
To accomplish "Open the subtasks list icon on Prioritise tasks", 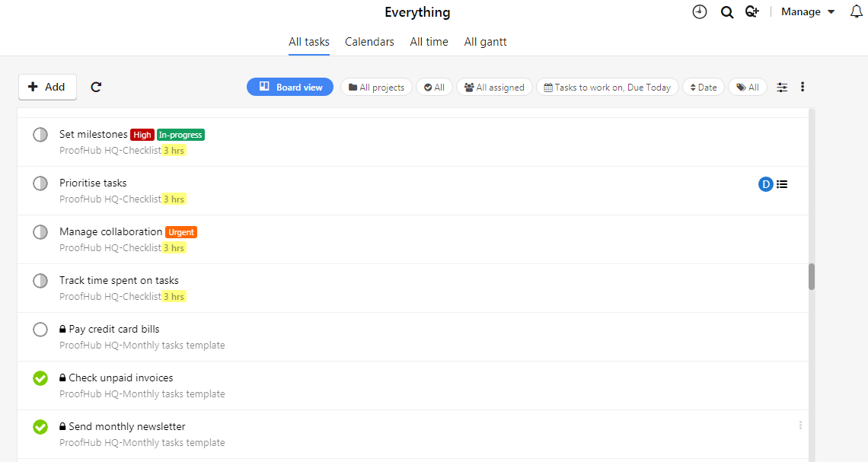I will [x=782, y=183].
